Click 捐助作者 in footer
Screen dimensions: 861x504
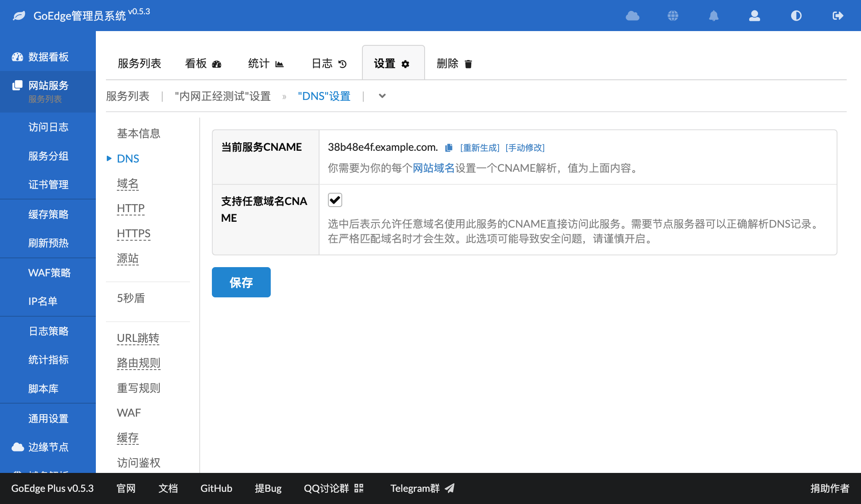829,488
